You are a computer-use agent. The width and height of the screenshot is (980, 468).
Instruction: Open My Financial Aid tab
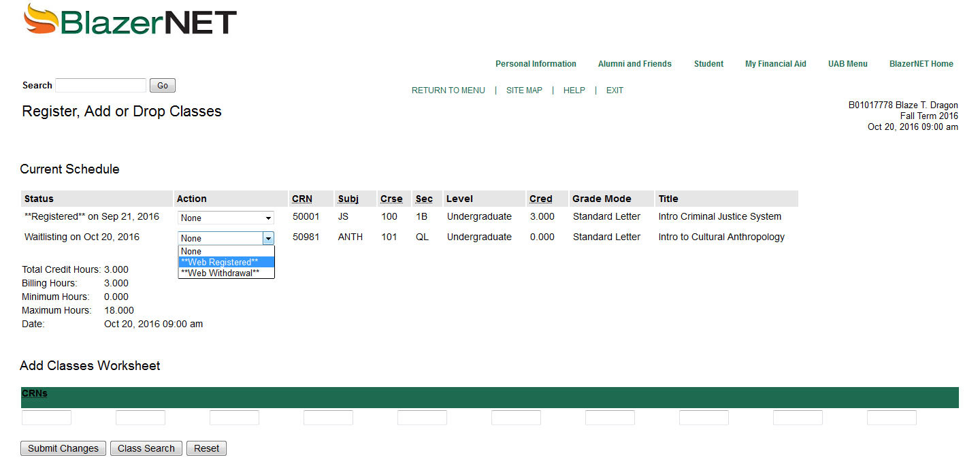775,64
